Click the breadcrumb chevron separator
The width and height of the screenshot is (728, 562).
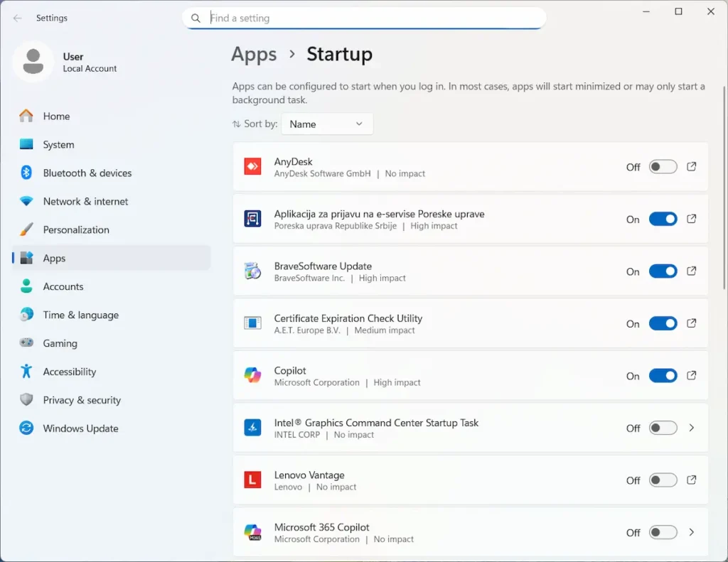tap(292, 54)
